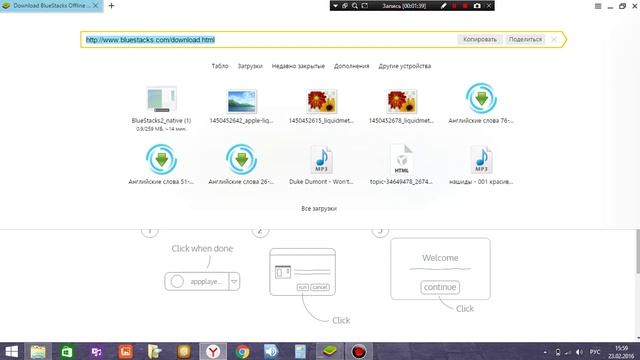Open File Explorer from the taskbar
Viewport: 640px width, 360px height.
(x=38, y=351)
